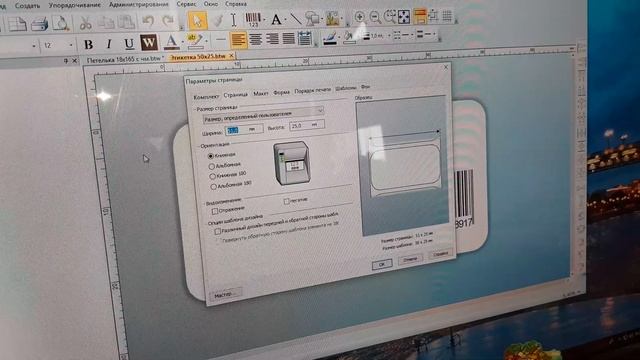The height and width of the screenshot is (360, 640).
Task: Click the Мастер button
Action: [225, 294]
